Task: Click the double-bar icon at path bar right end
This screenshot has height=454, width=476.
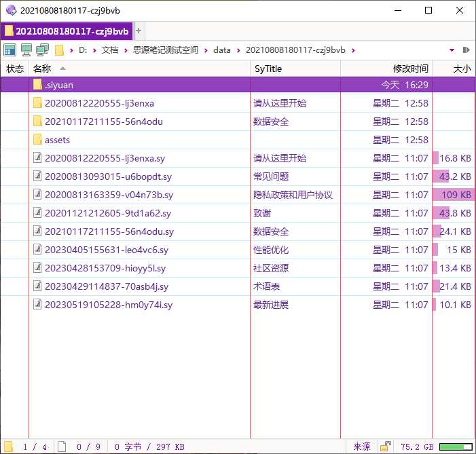Action: pyautogui.click(x=466, y=50)
